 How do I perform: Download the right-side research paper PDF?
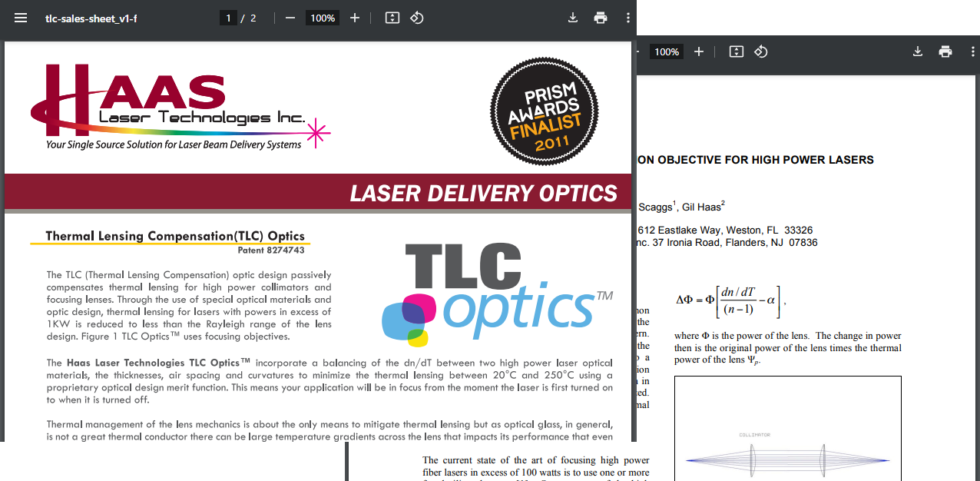(917, 51)
